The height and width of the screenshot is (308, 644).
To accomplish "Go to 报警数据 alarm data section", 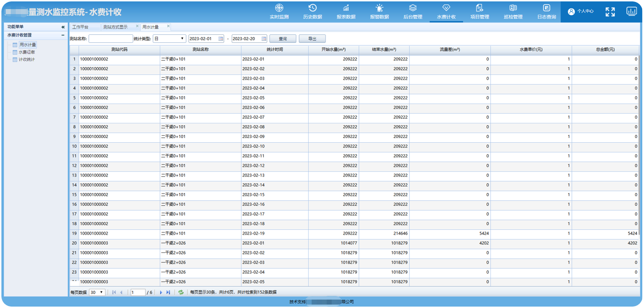I will point(379,12).
